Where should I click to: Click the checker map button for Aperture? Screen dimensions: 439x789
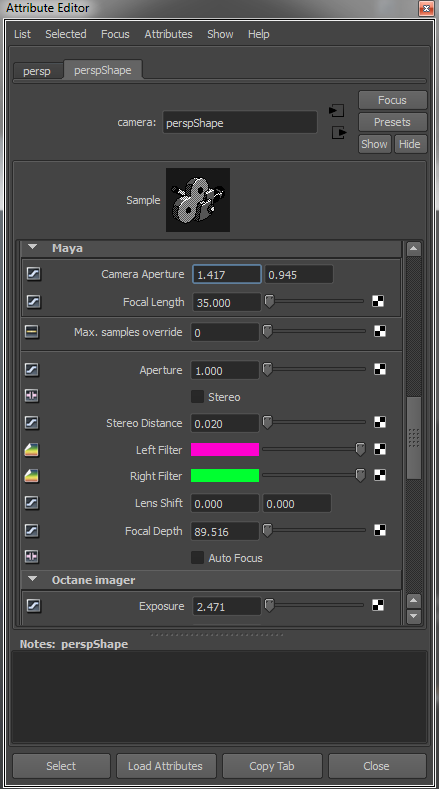coord(380,369)
